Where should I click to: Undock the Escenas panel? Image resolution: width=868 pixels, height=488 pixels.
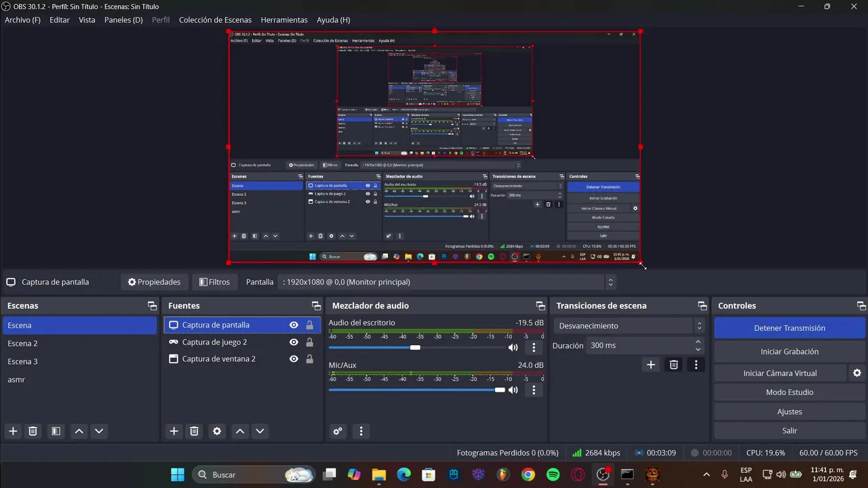coord(152,306)
